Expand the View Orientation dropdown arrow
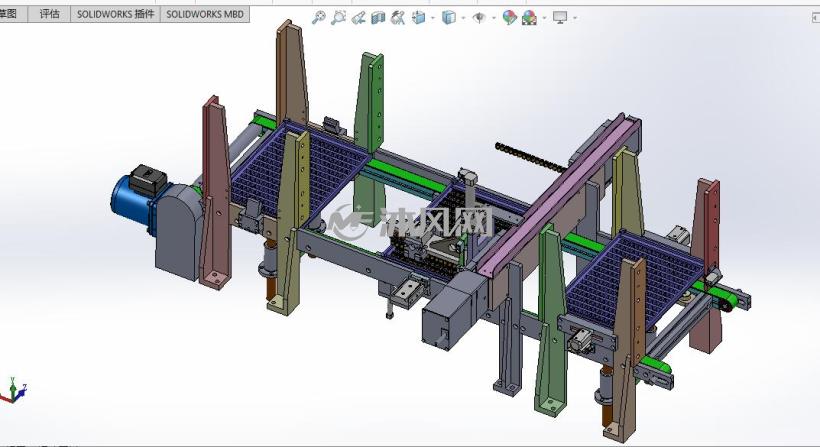Viewport: 820px width, 447px height. tap(433, 18)
